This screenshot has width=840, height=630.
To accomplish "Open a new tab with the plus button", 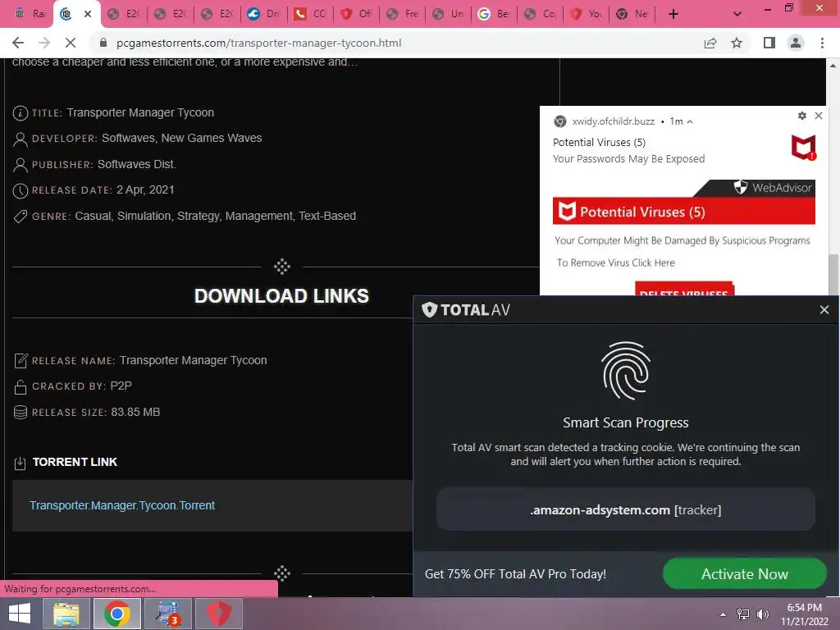I will click(x=673, y=14).
